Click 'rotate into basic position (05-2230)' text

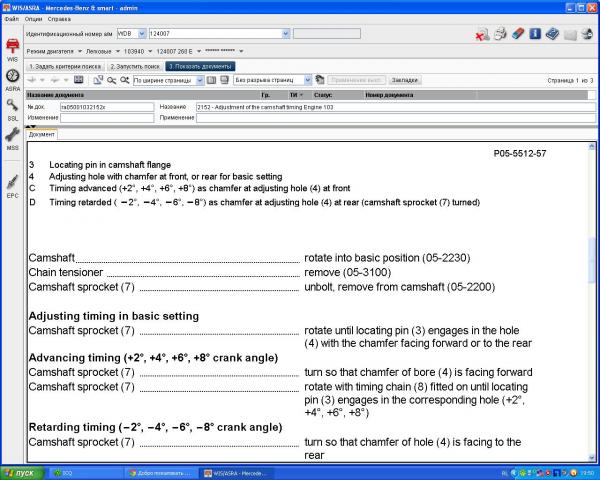[387, 258]
